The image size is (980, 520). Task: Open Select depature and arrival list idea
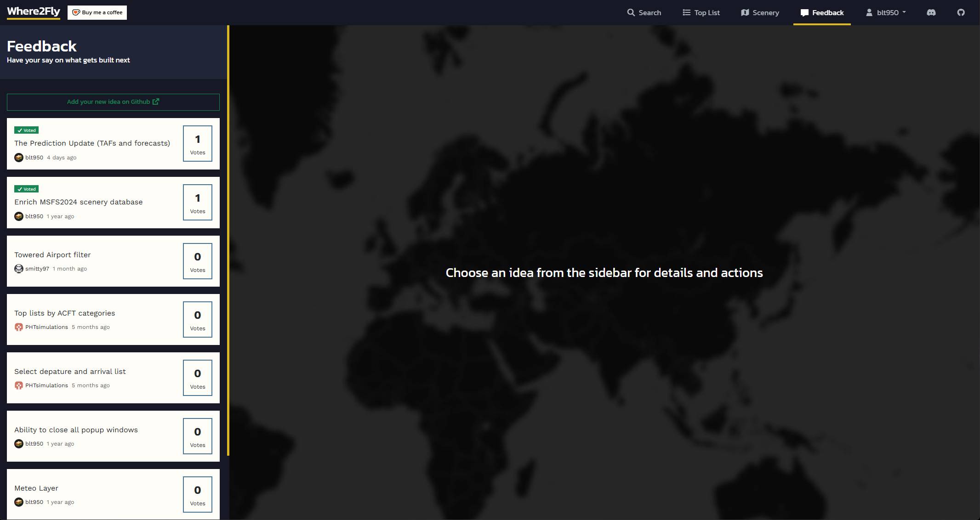click(x=70, y=372)
